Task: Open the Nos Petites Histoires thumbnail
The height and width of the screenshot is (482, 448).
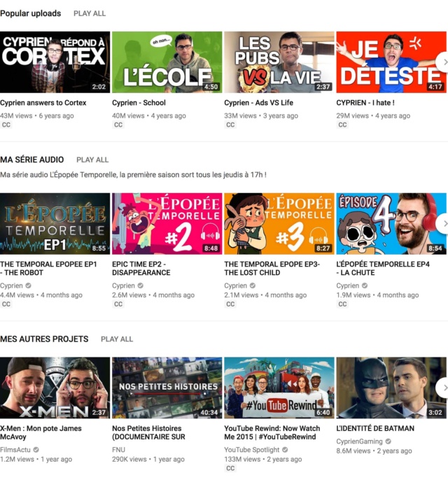Action: click(167, 388)
